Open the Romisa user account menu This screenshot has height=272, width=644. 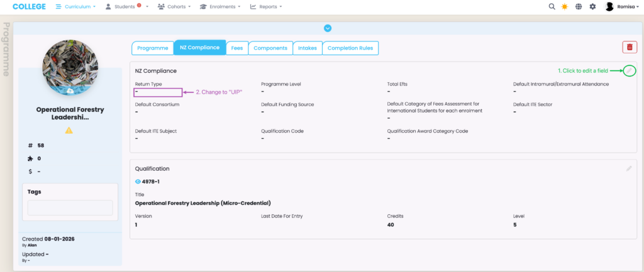pos(622,7)
